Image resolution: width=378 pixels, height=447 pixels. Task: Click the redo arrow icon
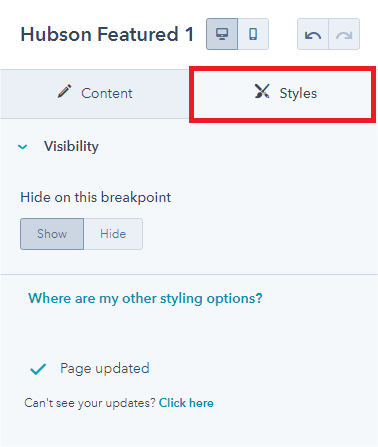pyautogui.click(x=344, y=34)
